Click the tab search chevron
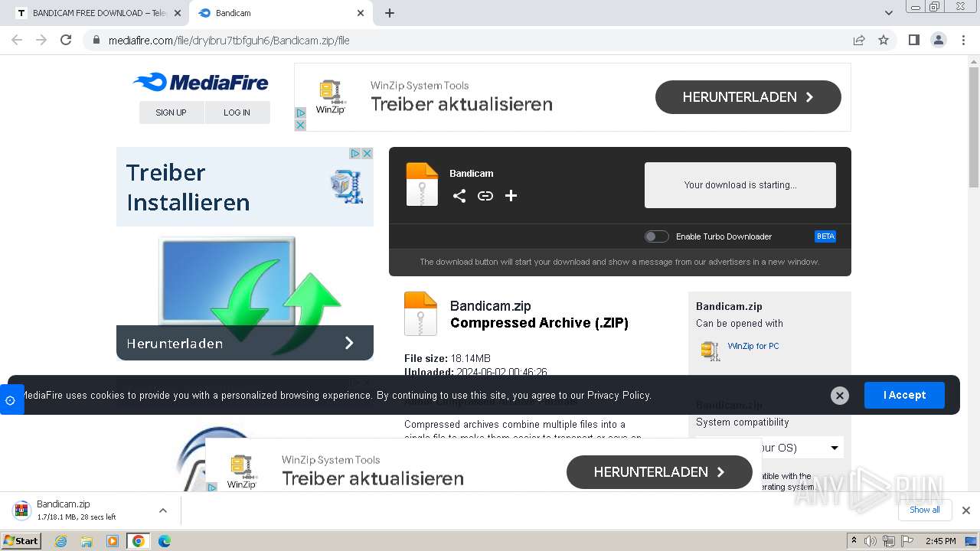 [x=888, y=13]
